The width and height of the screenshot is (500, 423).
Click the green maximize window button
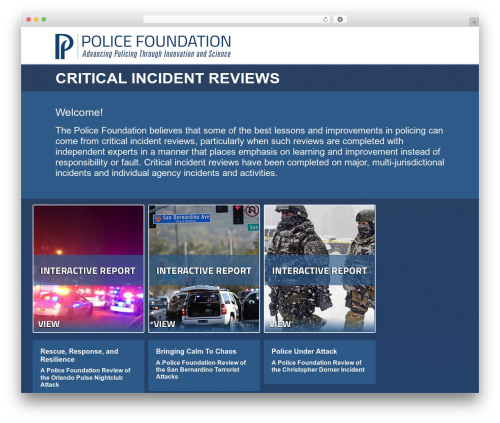[x=44, y=19]
